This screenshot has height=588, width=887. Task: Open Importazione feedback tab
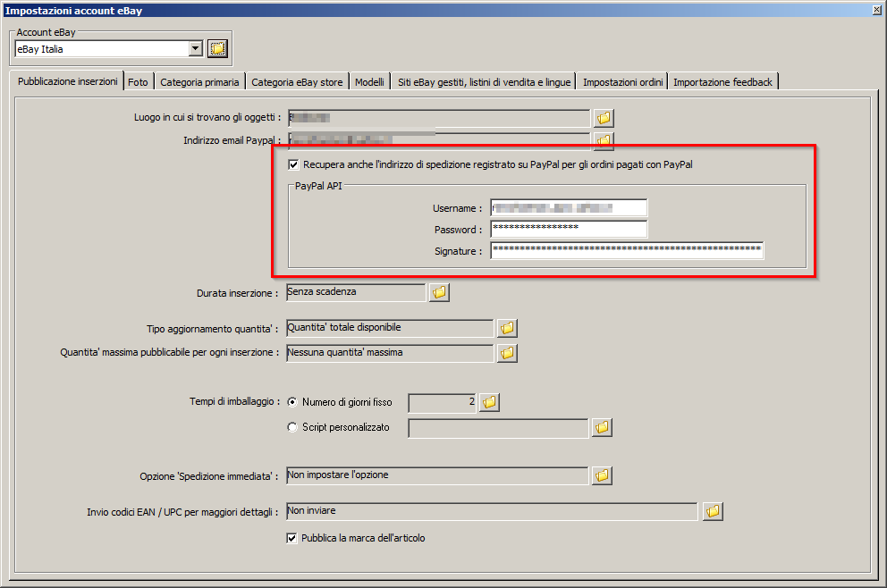tap(722, 82)
